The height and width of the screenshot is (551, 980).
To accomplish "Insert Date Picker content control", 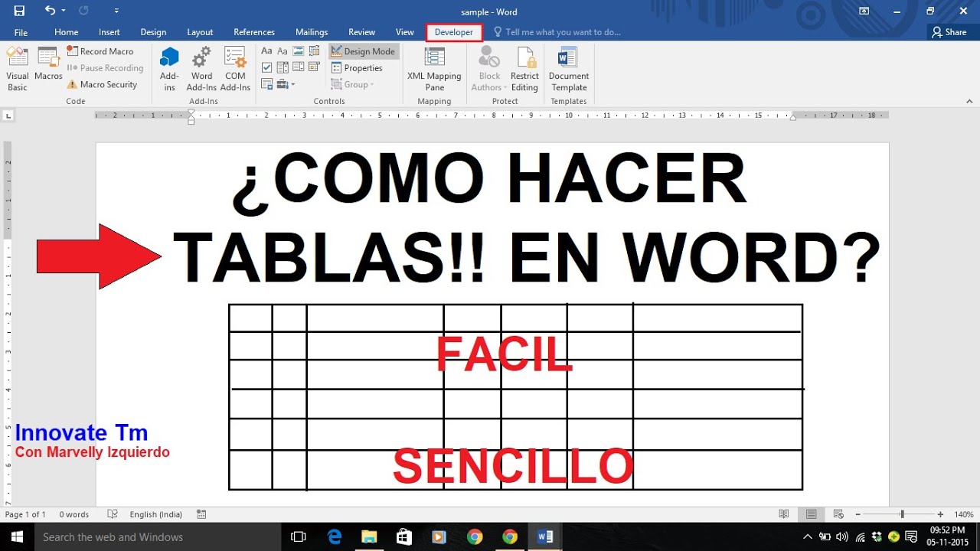I will (314, 68).
